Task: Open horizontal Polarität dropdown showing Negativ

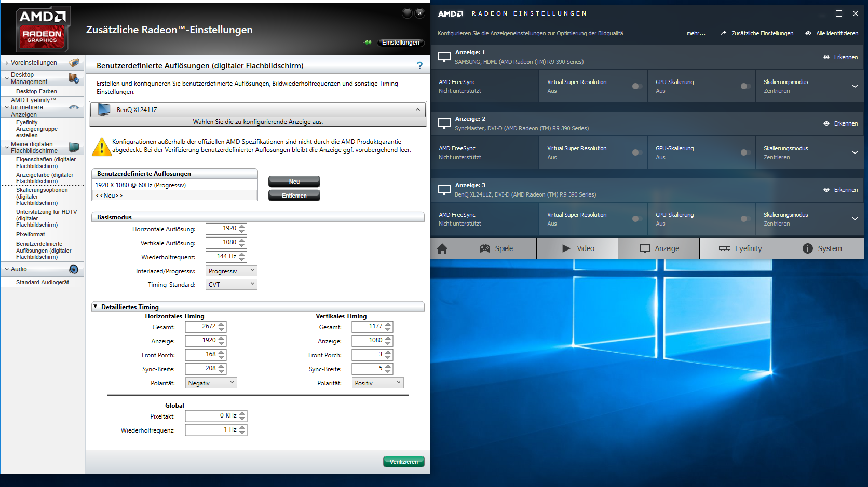Action: pyautogui.click(x=211, y=383)
